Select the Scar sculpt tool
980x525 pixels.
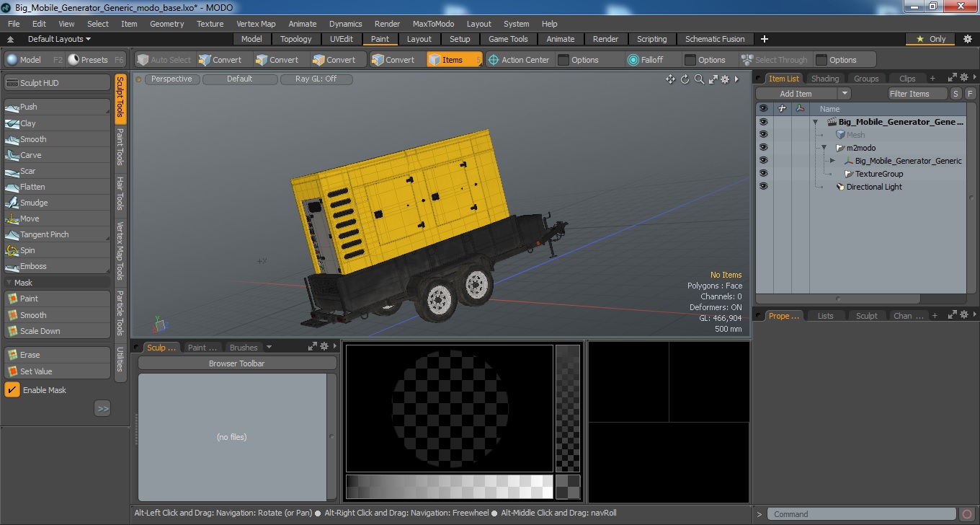click(x=58, y=171)
